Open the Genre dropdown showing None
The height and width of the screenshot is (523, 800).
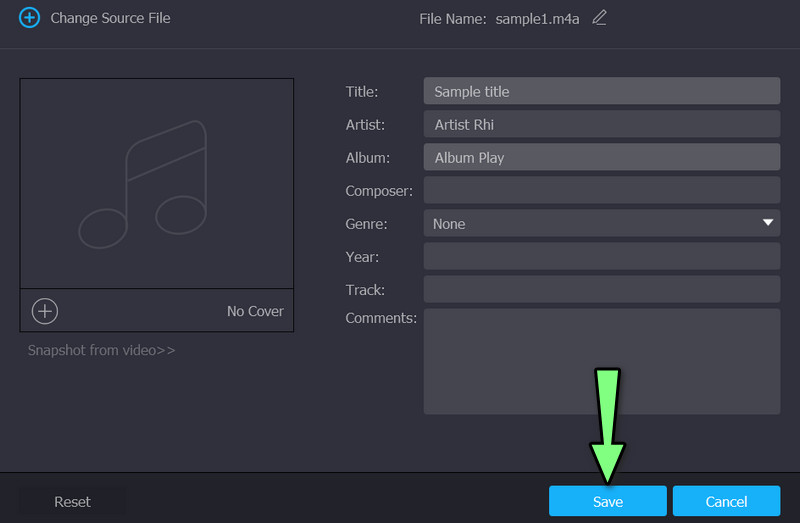point(590,223)
